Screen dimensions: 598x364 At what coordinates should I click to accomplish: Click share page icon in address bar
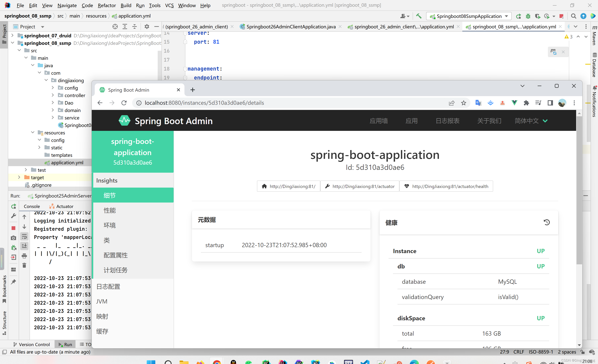click(x=451, y=103)
